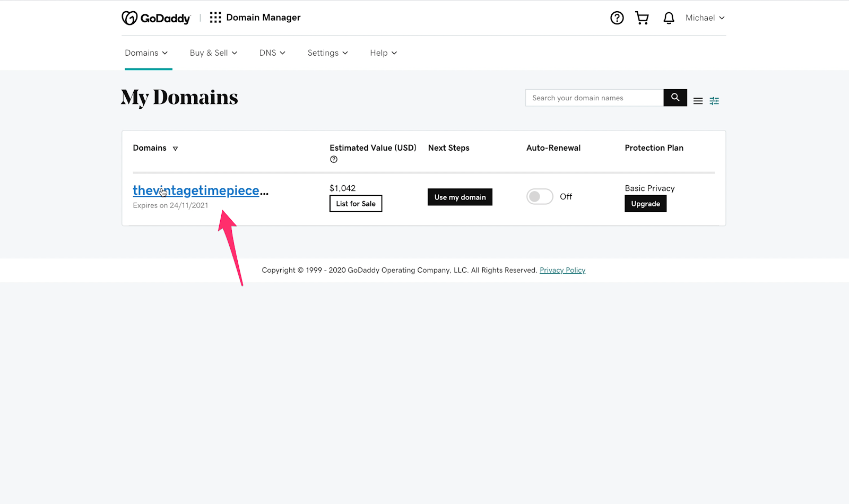Image resolution: width=849 pixels, height=504 pixels.
Task: Open the DNS menu
Action: 272,53
